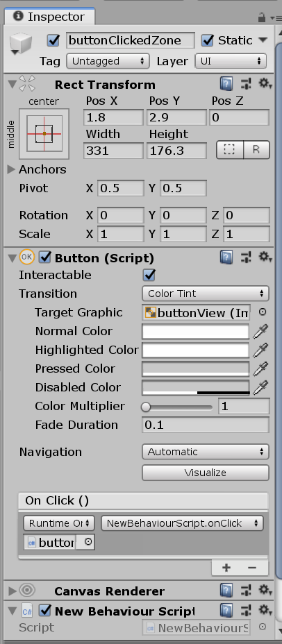The height and width of the screenshot is (644, 282).
Task: Toggle the Inspector lock icon
Action: click(261, 17)
